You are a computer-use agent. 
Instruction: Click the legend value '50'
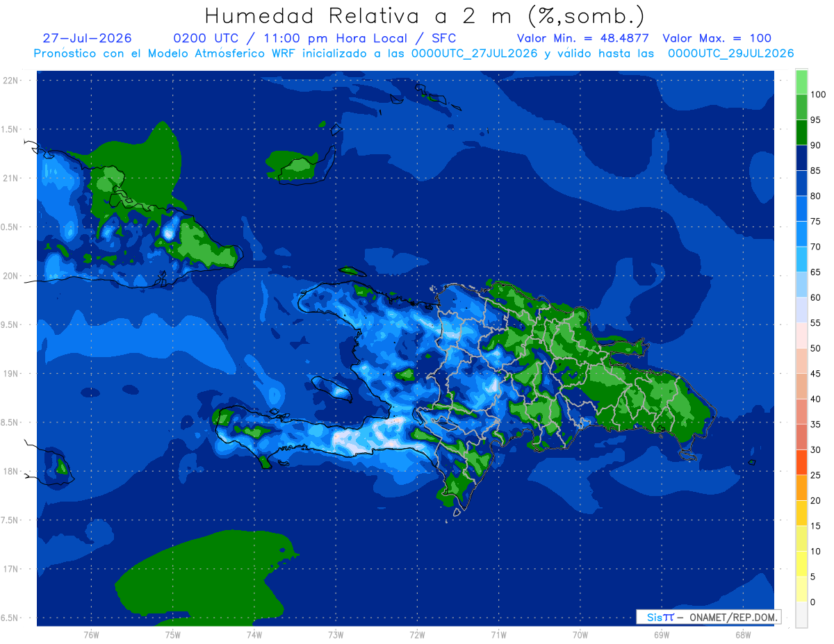[x=815, y=348]
